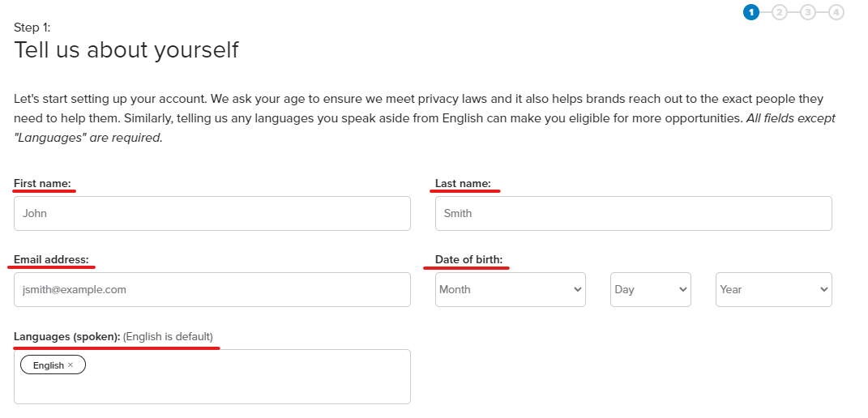Viewport: 868px width, 418px height.
Task: Click the "Email address:" label
Action: (51, 259)
